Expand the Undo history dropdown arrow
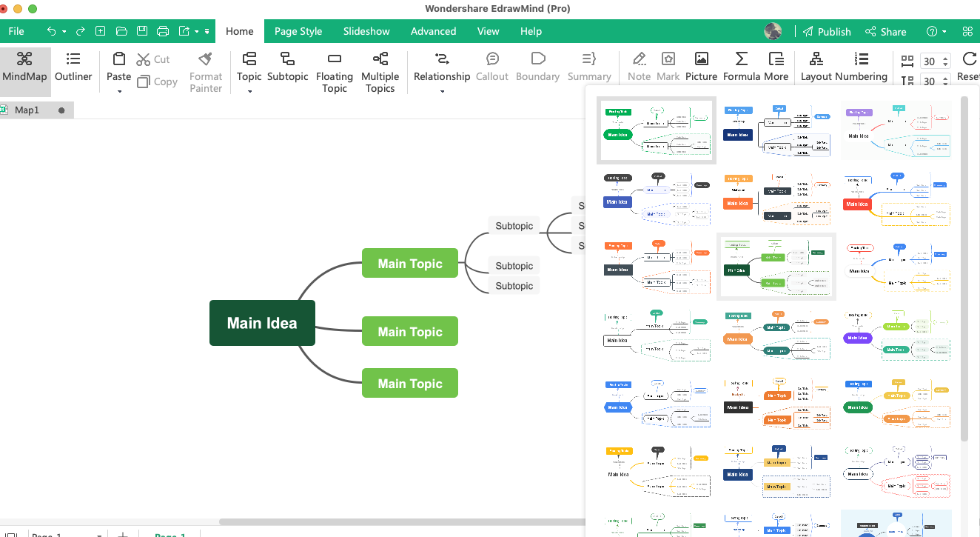The width and height of the screenshot is (980, 537). [64, 32]
